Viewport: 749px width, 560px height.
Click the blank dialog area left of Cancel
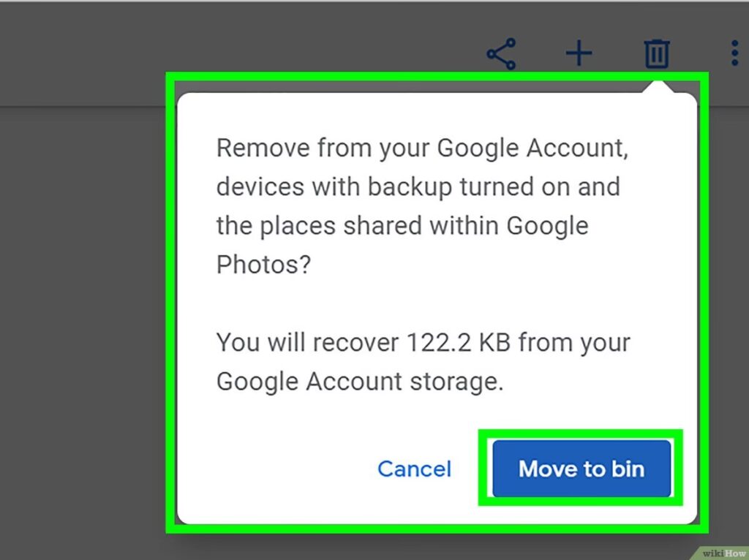tap(278, 469)
